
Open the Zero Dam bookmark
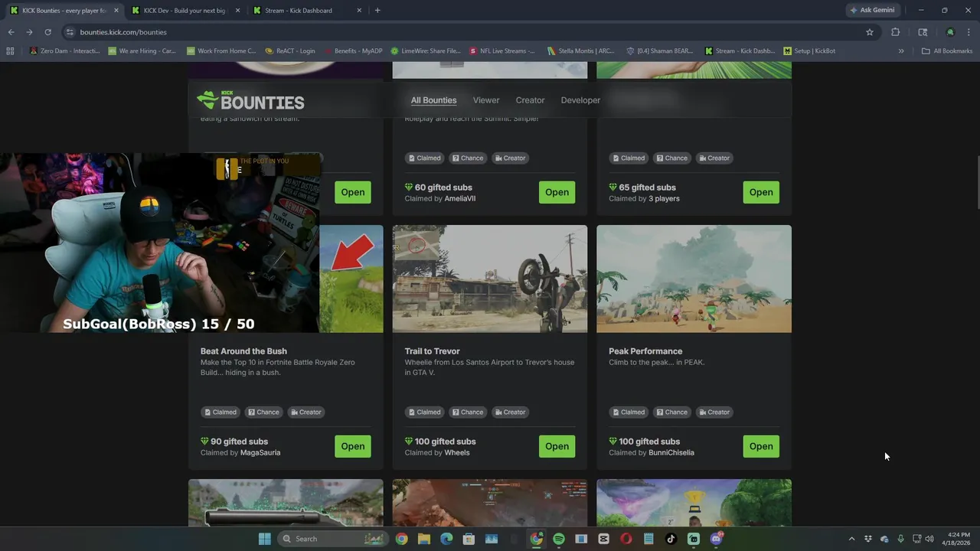(64, 51)
